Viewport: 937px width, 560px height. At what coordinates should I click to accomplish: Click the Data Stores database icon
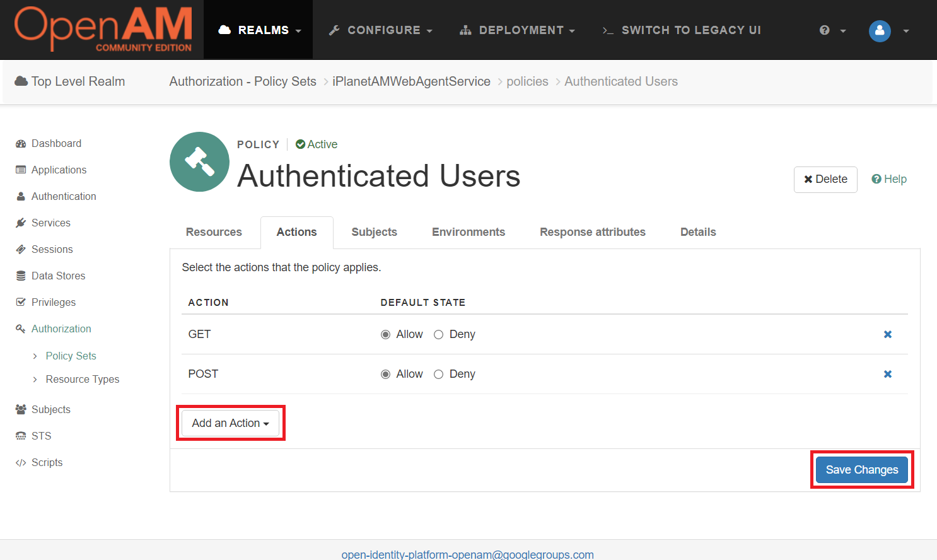pyautogui.click(x=21, y=276)
